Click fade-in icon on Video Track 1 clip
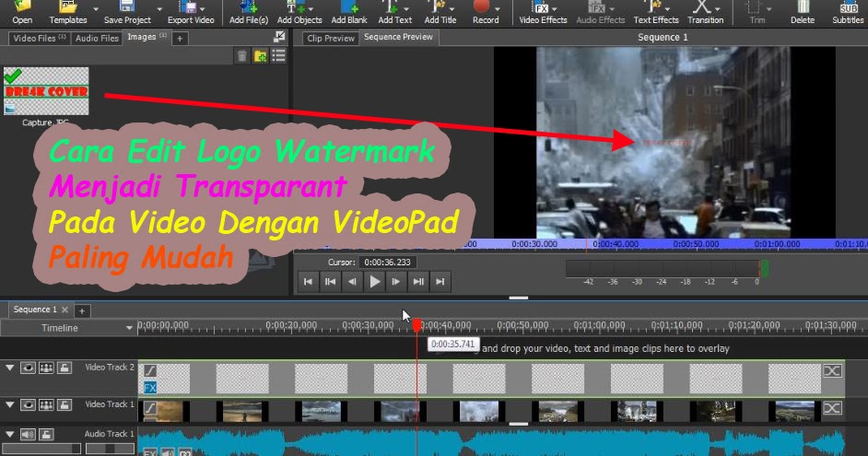Viewport: 868px width, 456px height. click(x=150, y=408)
